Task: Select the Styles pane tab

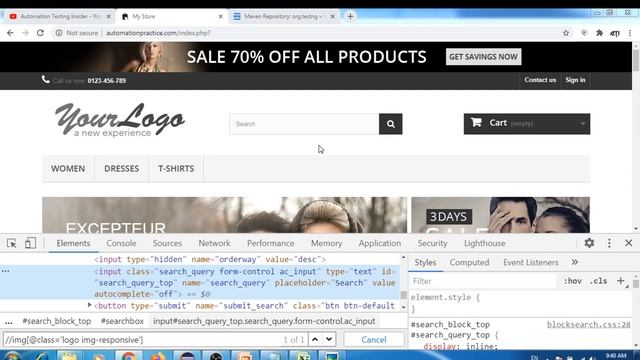Action: coord(425,262)
